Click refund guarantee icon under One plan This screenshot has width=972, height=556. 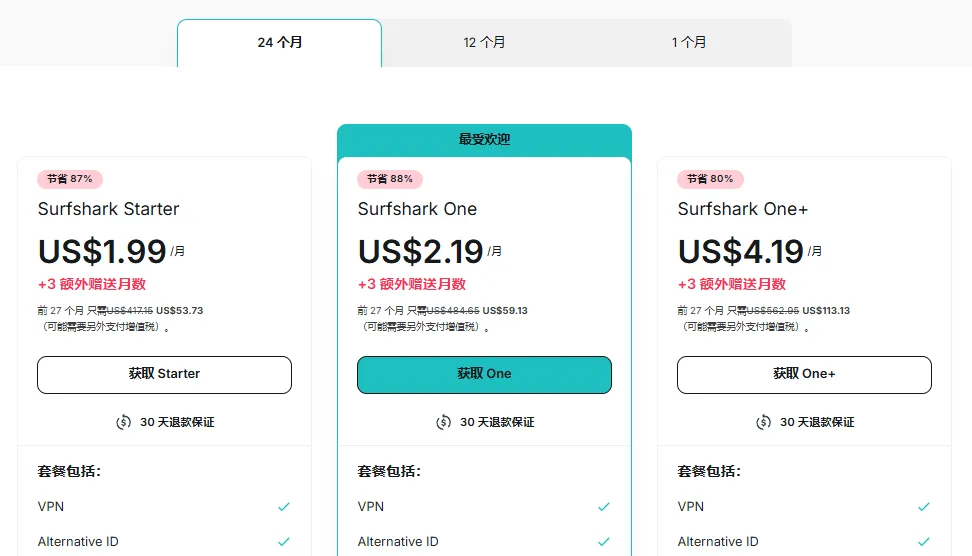pos(443,422)
